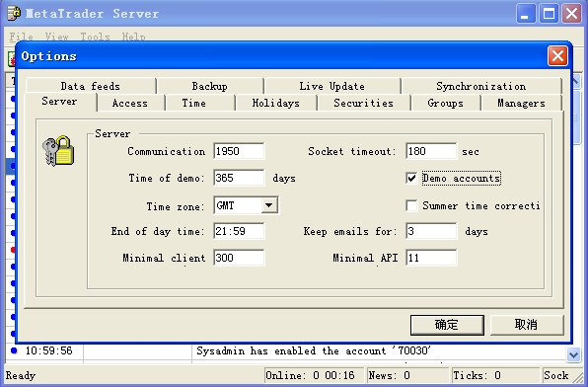The height and width of the screenshot is (387, 588).
Task: Open the Securities tab
Action: coord(364,103)
